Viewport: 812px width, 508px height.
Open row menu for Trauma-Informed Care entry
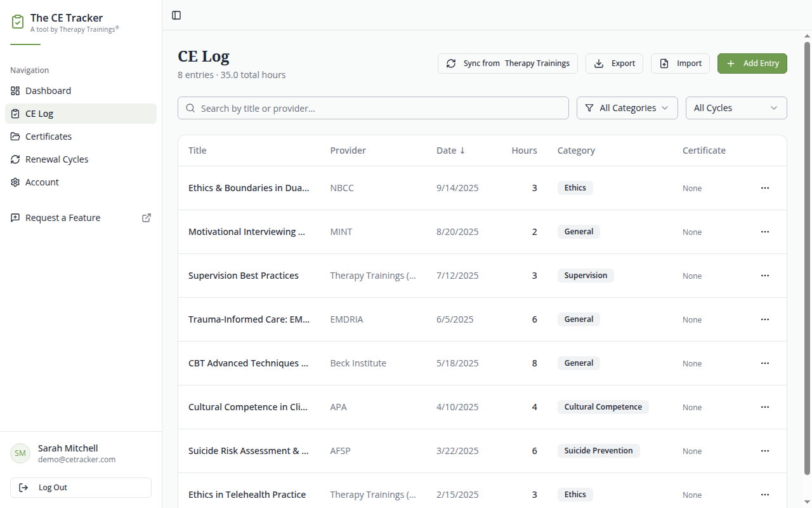(765, 319)
